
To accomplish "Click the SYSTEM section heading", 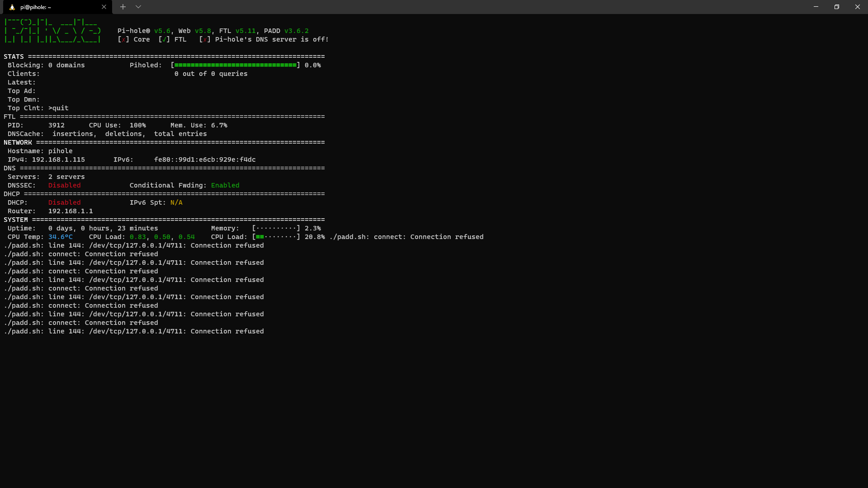I will click(16, 220).
